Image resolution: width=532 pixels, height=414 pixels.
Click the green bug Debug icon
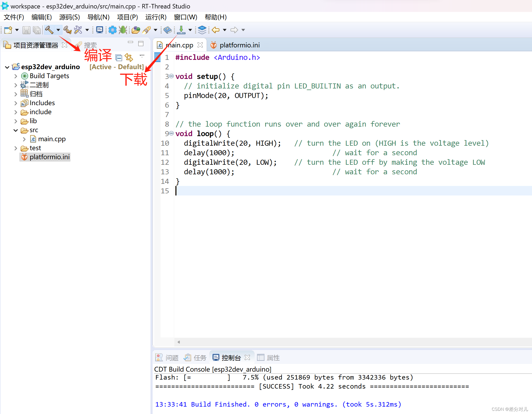click(123, 30)
